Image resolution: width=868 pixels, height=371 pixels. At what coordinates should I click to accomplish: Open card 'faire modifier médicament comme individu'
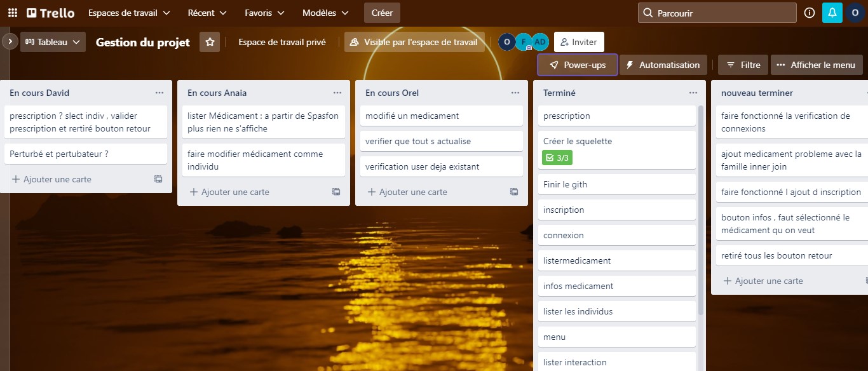264,160
